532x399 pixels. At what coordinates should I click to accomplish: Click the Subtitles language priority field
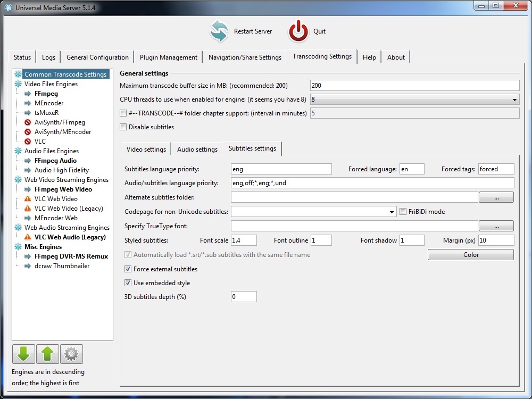(x=281, y=169)
